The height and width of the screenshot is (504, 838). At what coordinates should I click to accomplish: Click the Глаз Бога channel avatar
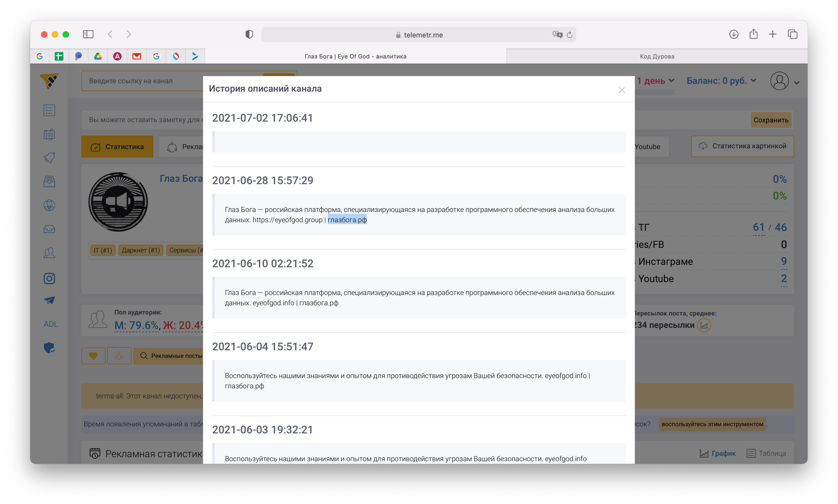coord(118,202)
